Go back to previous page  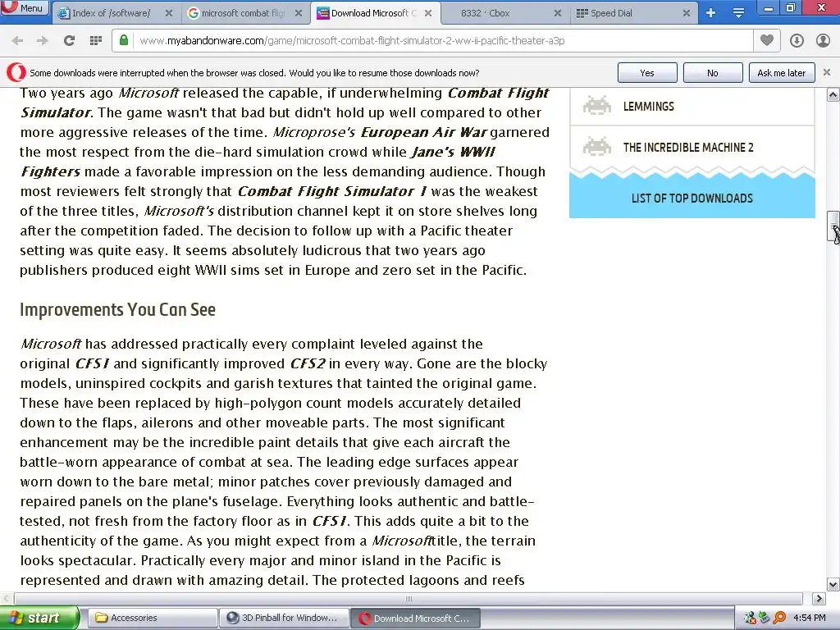click(x=17, y=41)
